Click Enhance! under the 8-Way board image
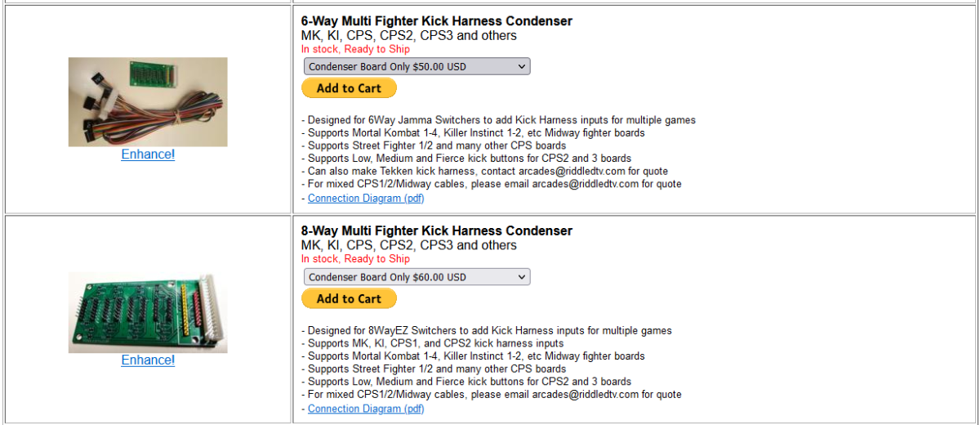This screenshot has height=425, width=980. click(x=148, y=360)
